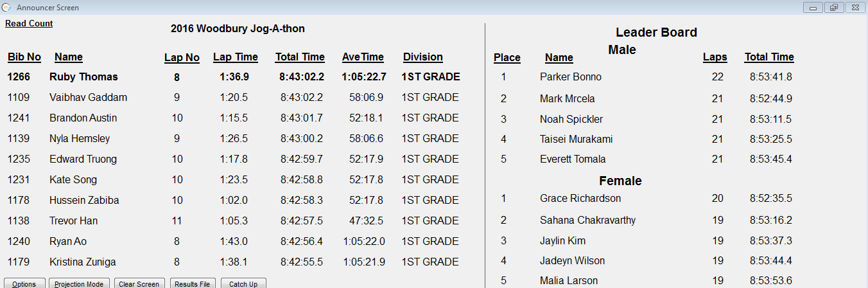Minimize the Announcer Screen window

click(813, 7)
